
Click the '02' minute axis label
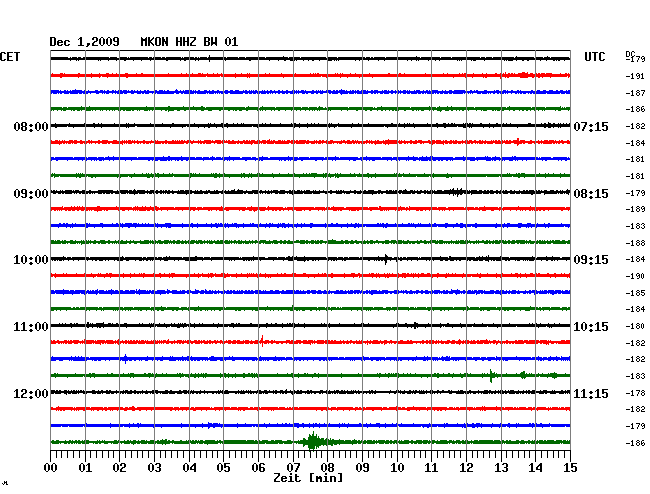pos(119,468)
